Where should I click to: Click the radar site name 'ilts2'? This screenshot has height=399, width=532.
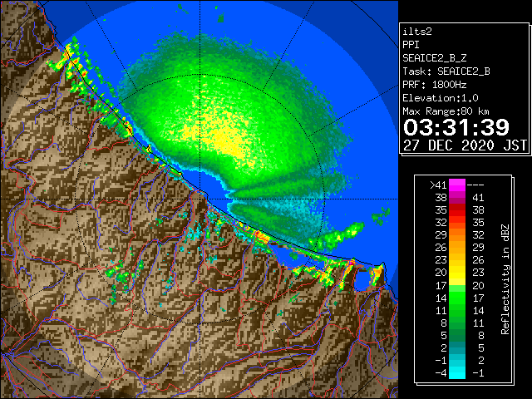pos(417,32)
